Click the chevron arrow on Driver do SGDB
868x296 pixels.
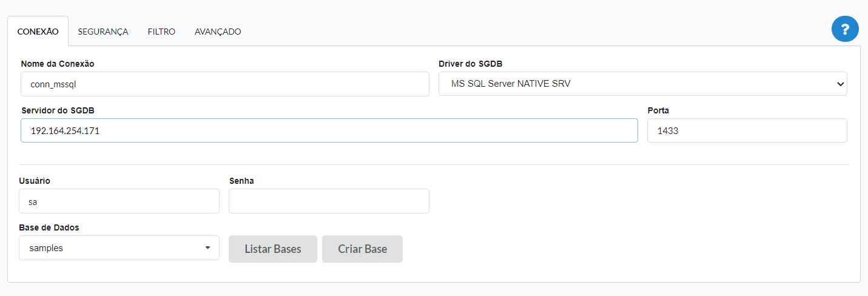(840, 84)
